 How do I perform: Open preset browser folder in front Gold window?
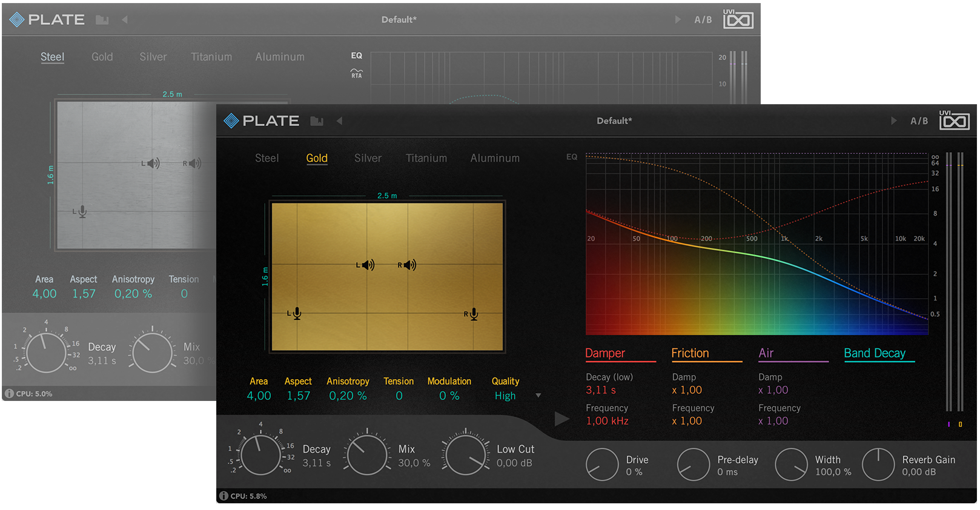(317, 121)
